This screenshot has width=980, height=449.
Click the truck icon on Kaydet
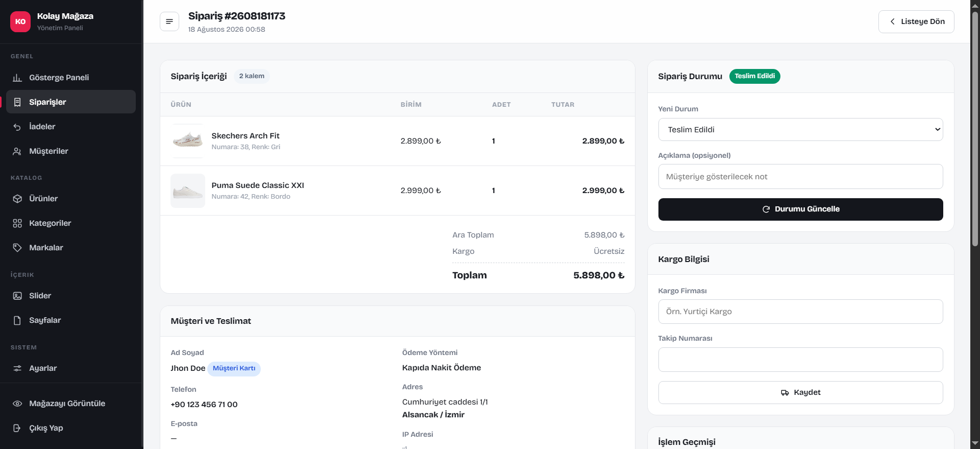coord(785,393)
